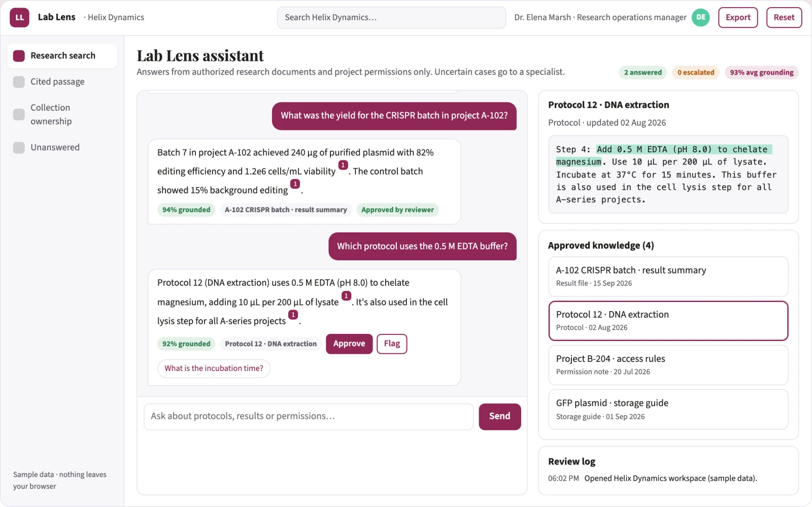Open citation marker 1 after 'cells/mL viability'
The image size is (812, 507).
(343, 165)
